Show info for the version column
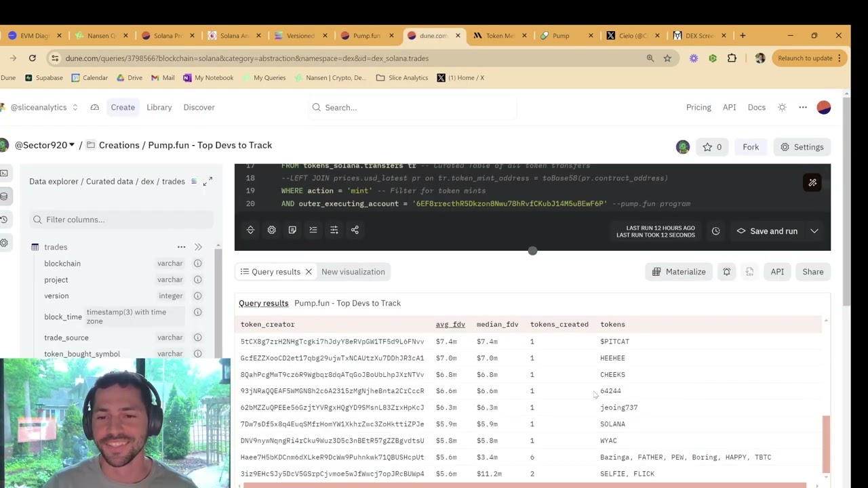Image resolution: width=868 pixels, height=488 pixels. [197, 296]
